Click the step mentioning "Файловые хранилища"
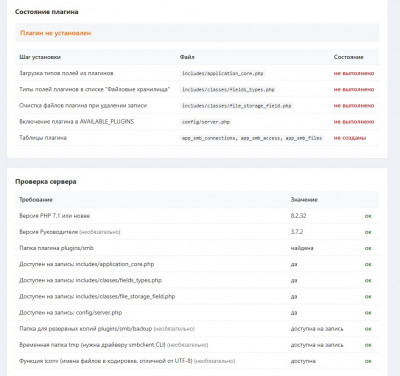Viewport: 400px width, 376px height. (95, 89)
